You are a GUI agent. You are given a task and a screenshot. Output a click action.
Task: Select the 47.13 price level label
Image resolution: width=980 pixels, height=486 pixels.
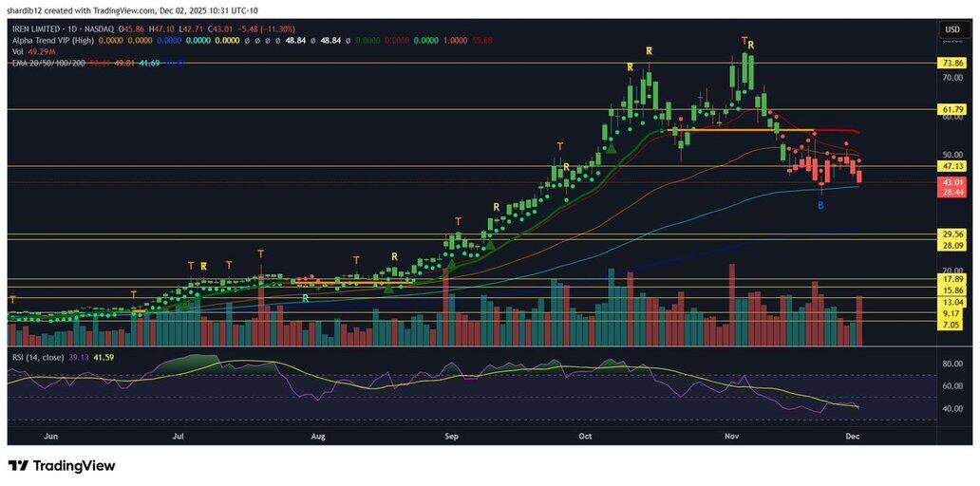click(x=952, y=166)
